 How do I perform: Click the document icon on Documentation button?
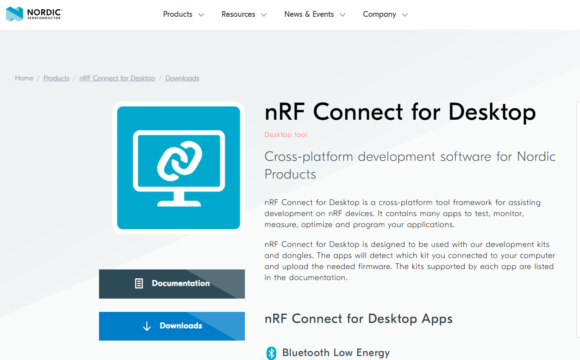(x=139, y=283)
